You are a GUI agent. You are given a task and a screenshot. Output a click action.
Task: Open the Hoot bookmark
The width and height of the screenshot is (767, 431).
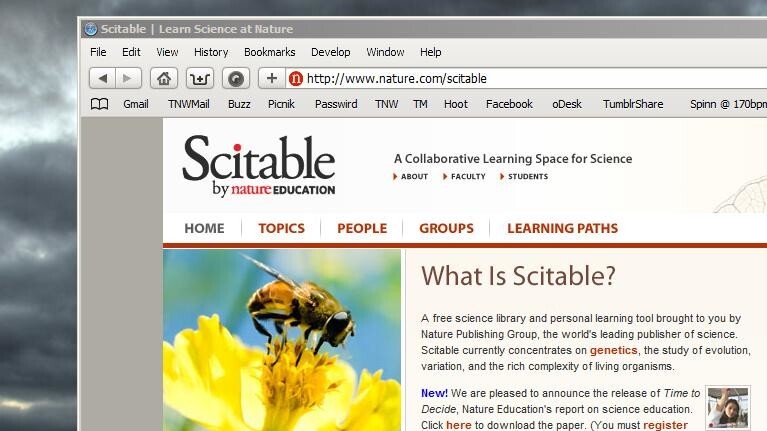point(456,104)
